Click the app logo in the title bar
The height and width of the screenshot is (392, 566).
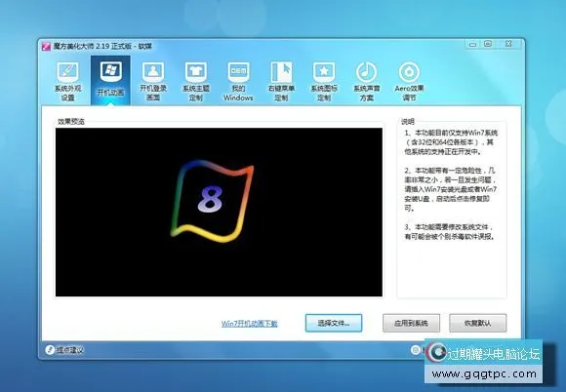click(46, 46)
